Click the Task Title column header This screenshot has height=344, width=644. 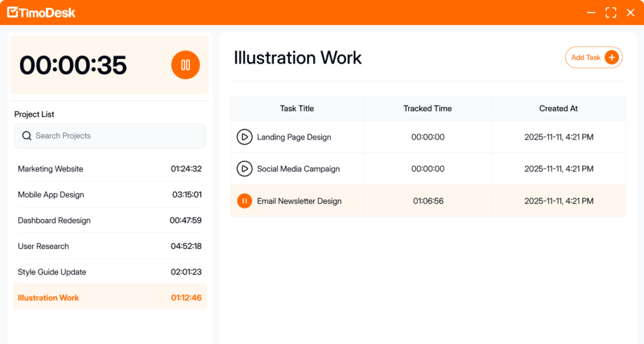297,108
